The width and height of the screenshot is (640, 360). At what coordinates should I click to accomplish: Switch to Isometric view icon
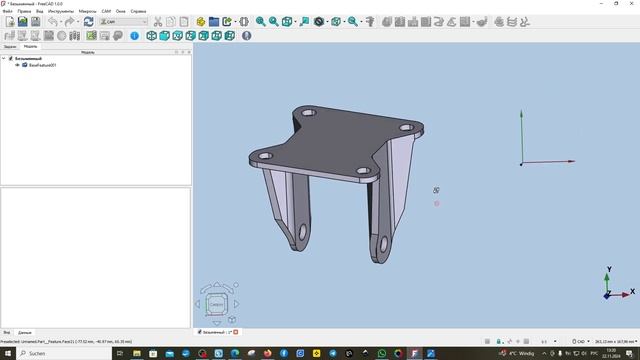(x=151, y=36)
